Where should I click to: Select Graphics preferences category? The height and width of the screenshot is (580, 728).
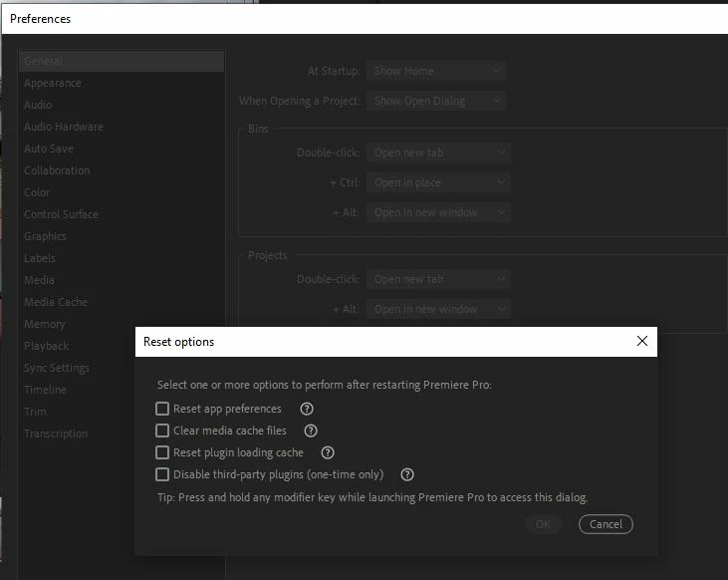tap(121, 236)
